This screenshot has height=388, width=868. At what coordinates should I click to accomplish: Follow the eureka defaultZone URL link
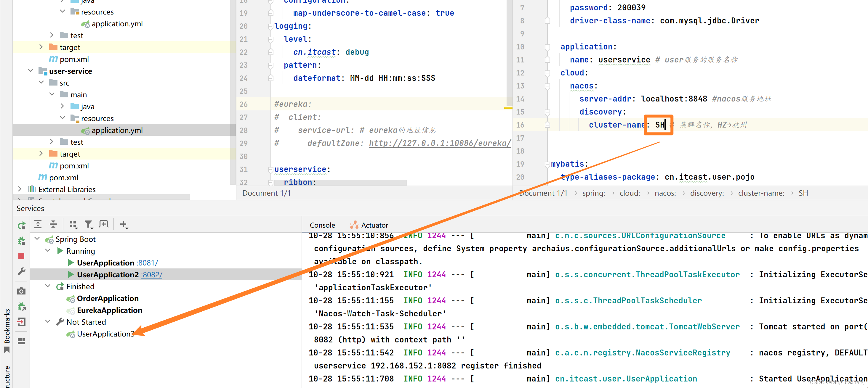pos(440,143)
